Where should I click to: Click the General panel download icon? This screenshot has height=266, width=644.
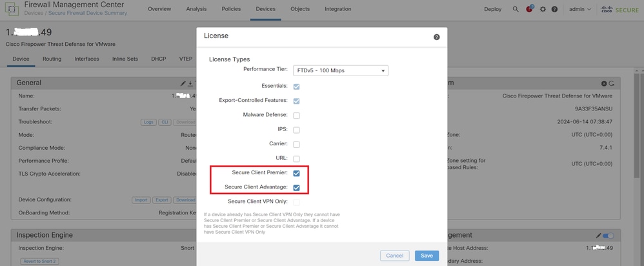pyautogui.click(x=190, y=83)
